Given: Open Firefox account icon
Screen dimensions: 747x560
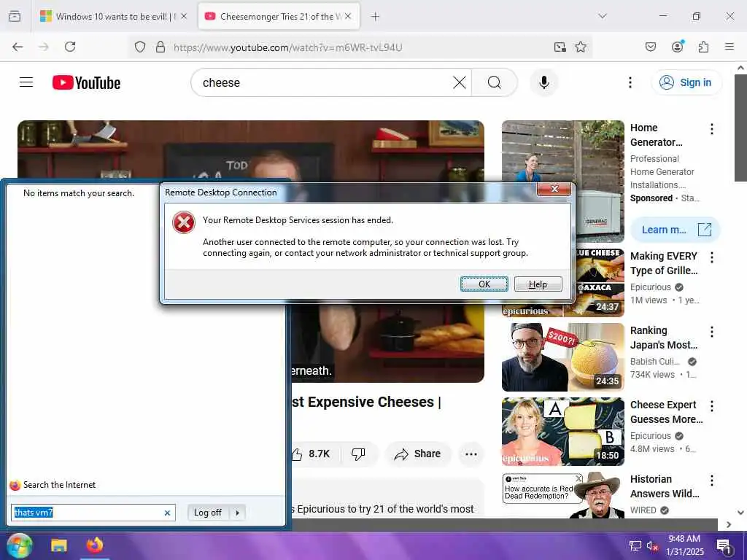Looking at the screenshot, I should [678, 46].
